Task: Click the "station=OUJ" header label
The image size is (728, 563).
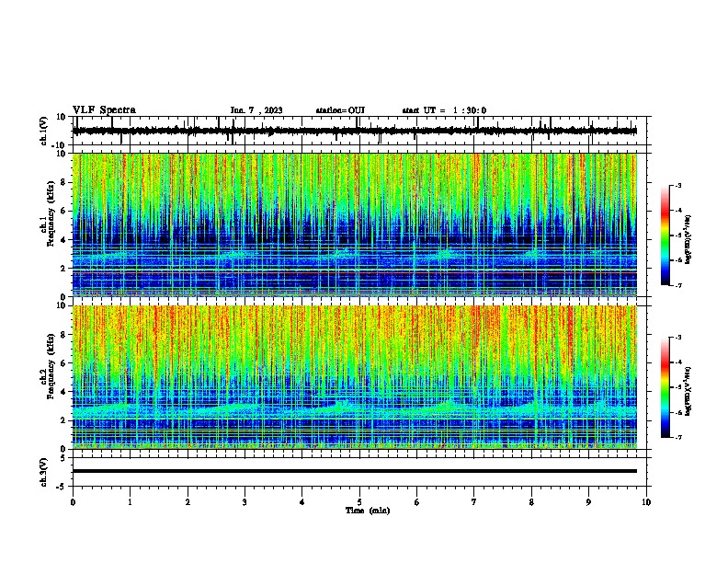Action: pos(340,110)
